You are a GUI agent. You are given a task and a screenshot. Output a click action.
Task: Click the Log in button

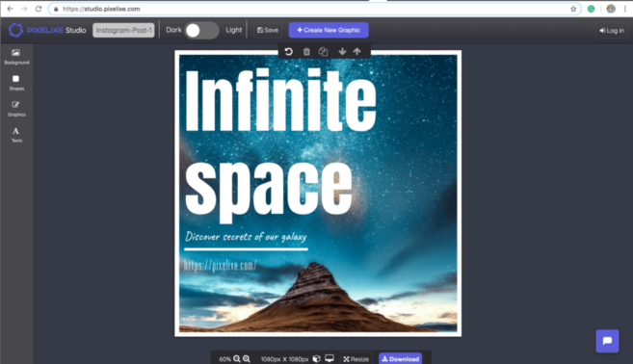(612, 31)
